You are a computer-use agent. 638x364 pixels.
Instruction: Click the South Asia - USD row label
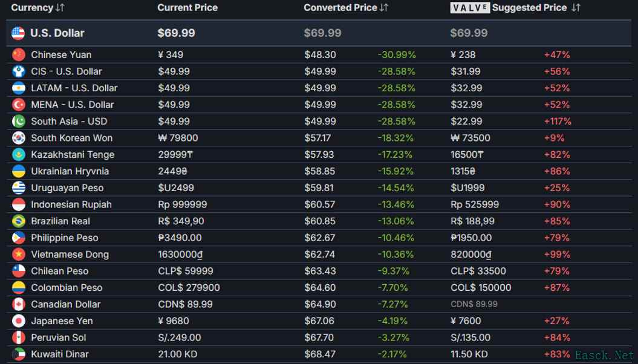69,122
